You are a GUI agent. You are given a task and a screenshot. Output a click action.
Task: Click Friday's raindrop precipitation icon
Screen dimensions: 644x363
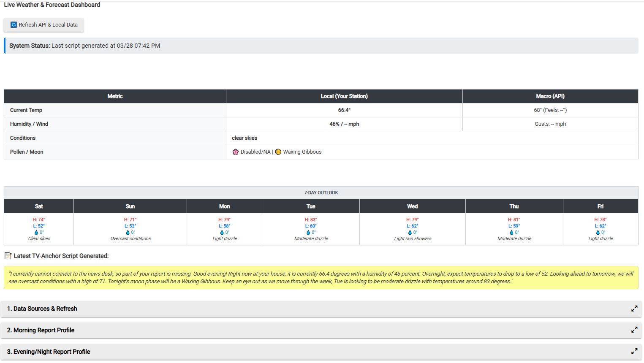pos(598,233)
